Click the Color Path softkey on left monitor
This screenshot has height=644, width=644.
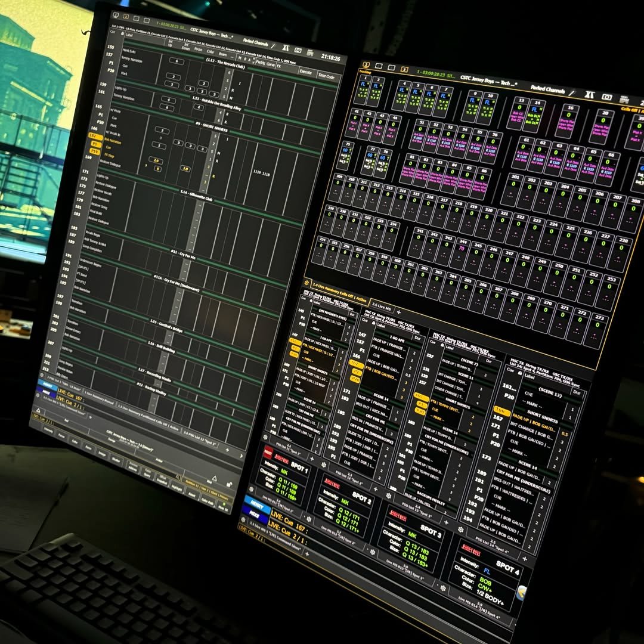207,502
